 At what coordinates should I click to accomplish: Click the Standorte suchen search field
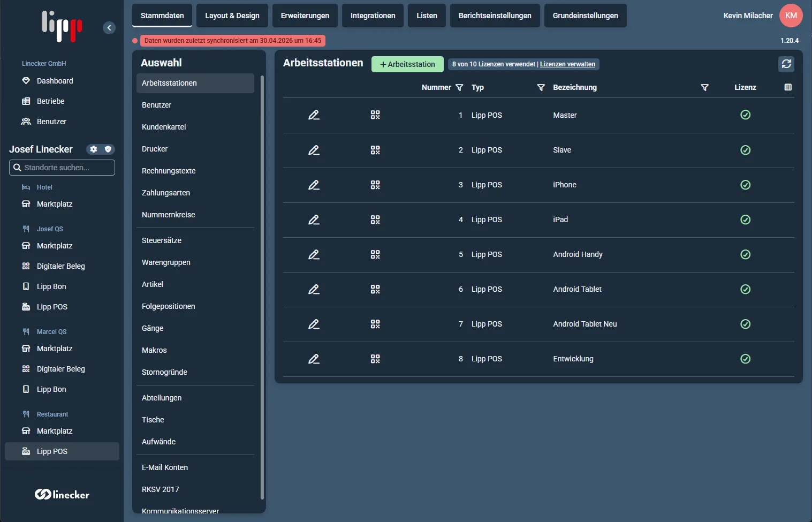62,168
